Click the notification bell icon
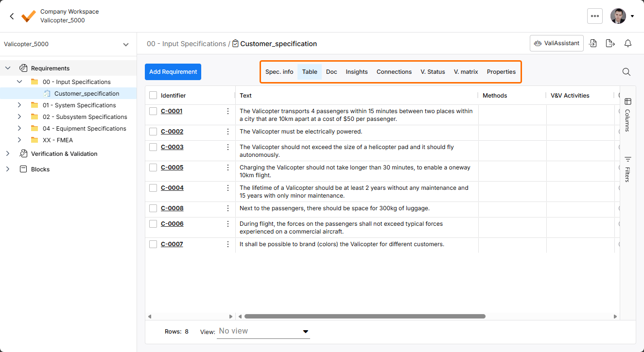Image resolution: width=644 pixels, height=352 pixels. [628, 44]
